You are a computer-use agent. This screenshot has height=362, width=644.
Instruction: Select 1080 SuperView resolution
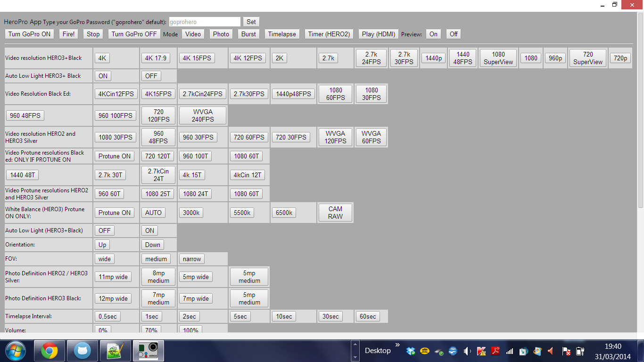(x=498, y=58)
